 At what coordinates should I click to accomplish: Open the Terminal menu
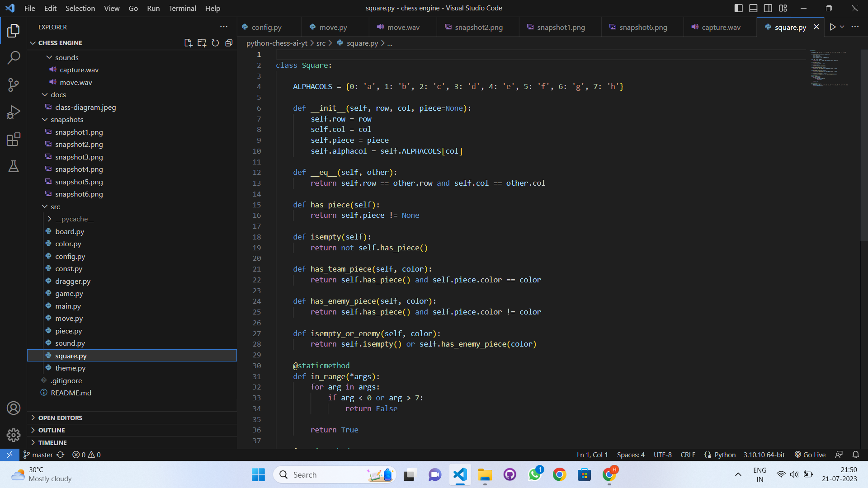tap(182, 8)
